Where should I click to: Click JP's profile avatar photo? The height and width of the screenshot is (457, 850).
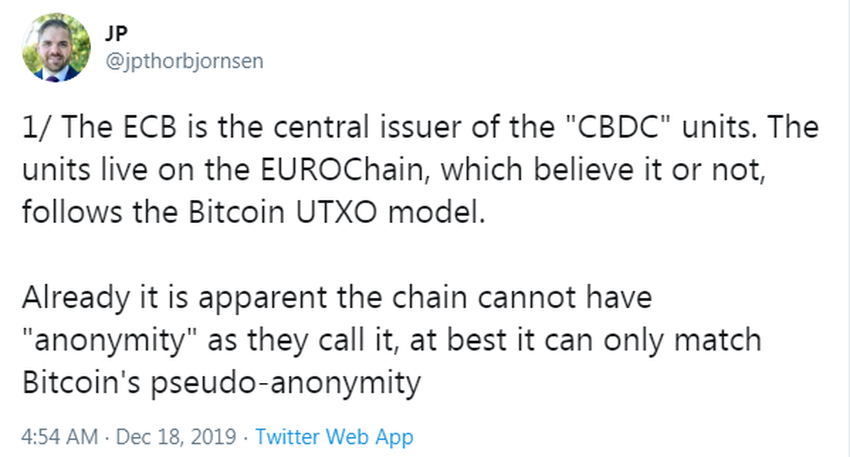[55, 47]
